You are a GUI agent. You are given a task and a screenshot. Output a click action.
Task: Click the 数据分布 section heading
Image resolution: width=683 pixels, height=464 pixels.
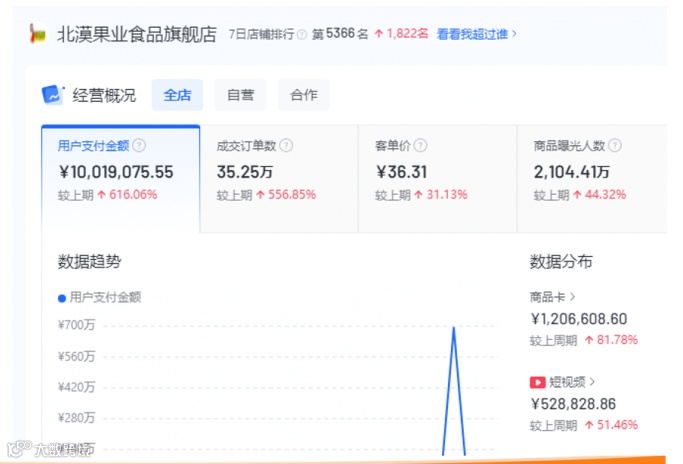pos(561,261)
